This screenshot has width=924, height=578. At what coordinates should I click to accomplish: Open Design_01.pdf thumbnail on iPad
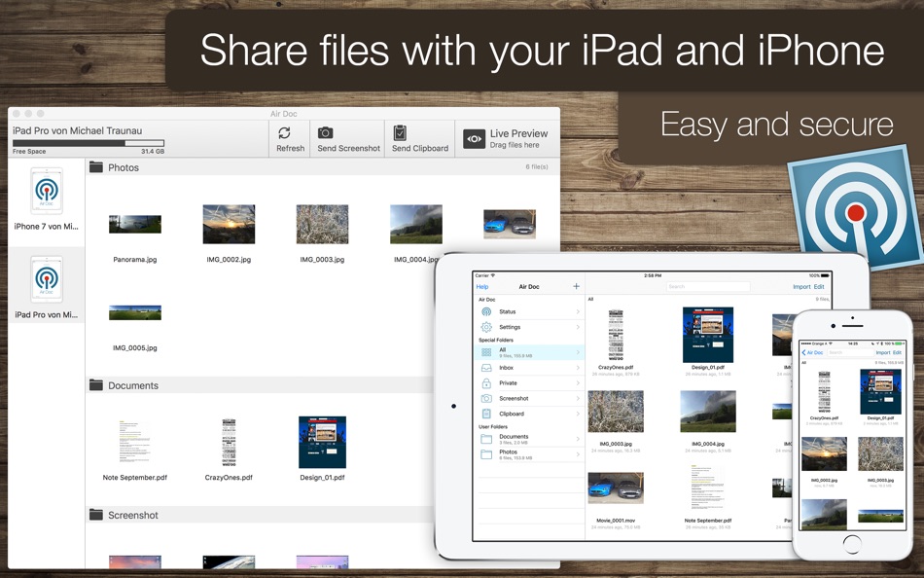pos(708,335)
